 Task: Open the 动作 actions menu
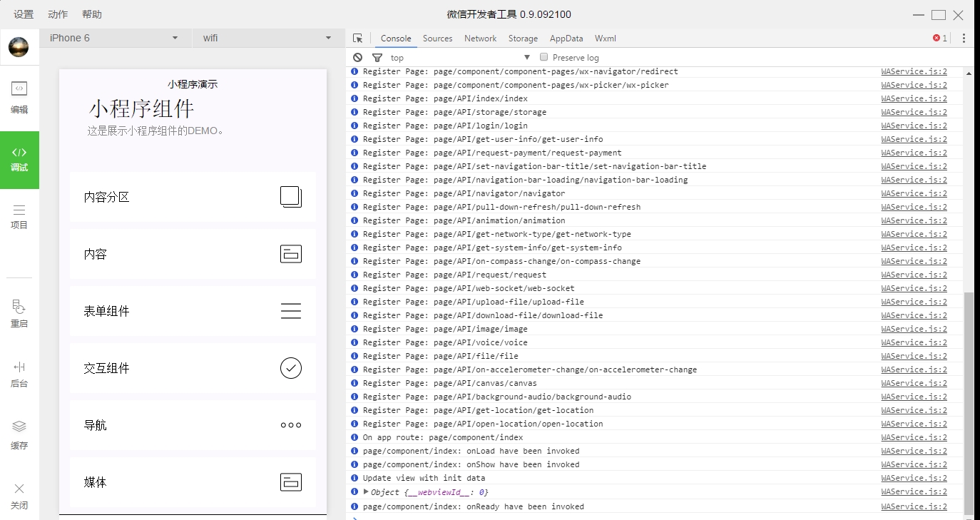coord(58,14)
